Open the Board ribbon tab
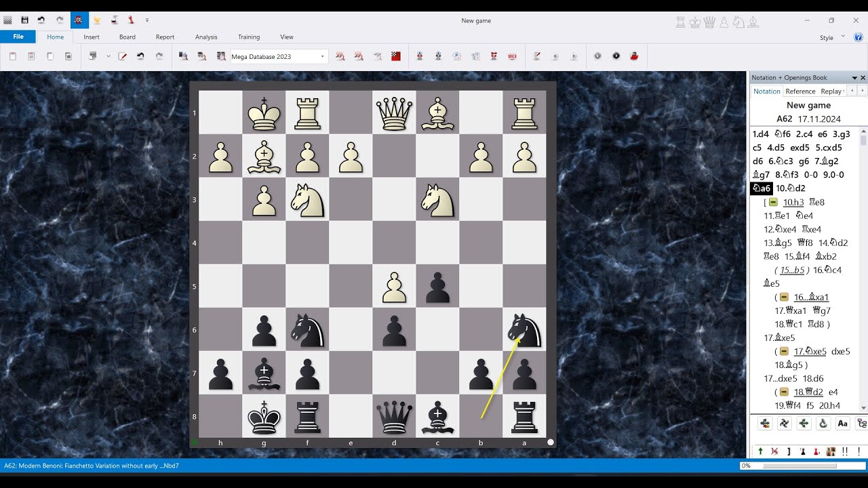 (x=127, y=37)
